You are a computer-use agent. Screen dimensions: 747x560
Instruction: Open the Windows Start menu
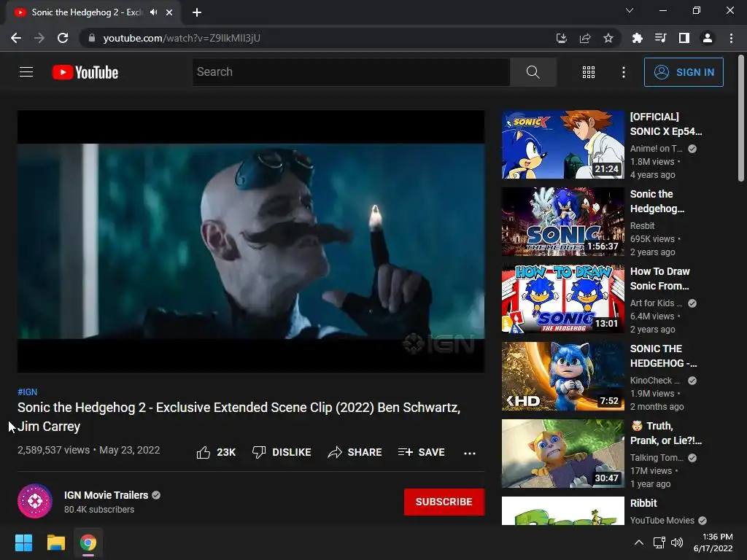coord(23,542)
